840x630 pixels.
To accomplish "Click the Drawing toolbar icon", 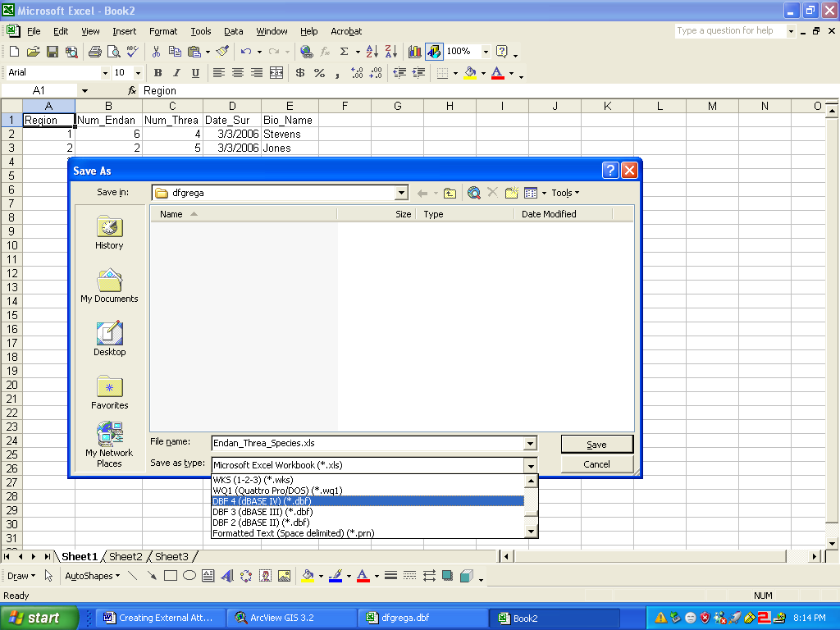I will [x=434, y=52].
